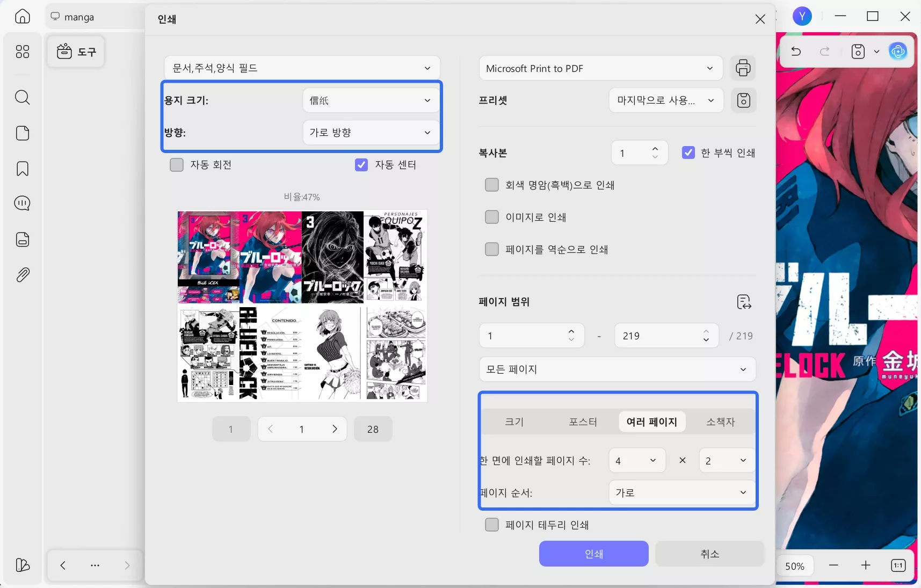Open the 모든 페이지 page selection dropdown
The width and height of the screenshot is (921, 588).
pyautogui.click(x=617, y=369)
